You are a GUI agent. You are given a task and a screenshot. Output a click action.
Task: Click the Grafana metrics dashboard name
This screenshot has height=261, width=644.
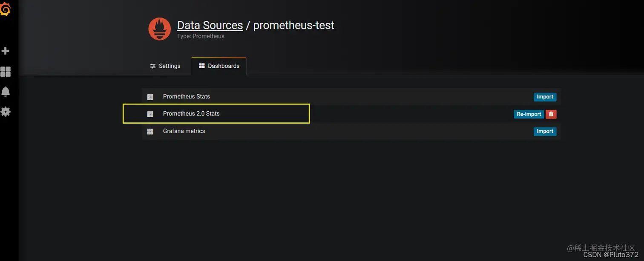184,131
